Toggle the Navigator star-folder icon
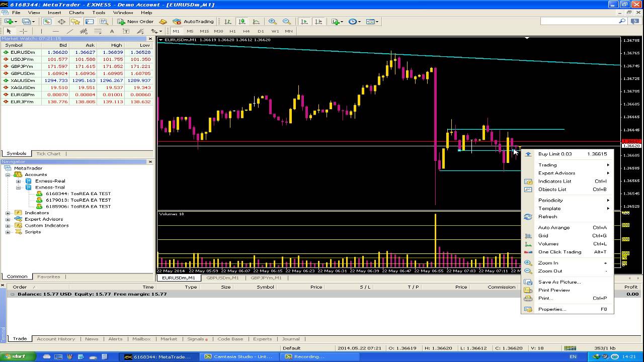Image resolution: width=644 pixels, height=362 pixels. 75,22
